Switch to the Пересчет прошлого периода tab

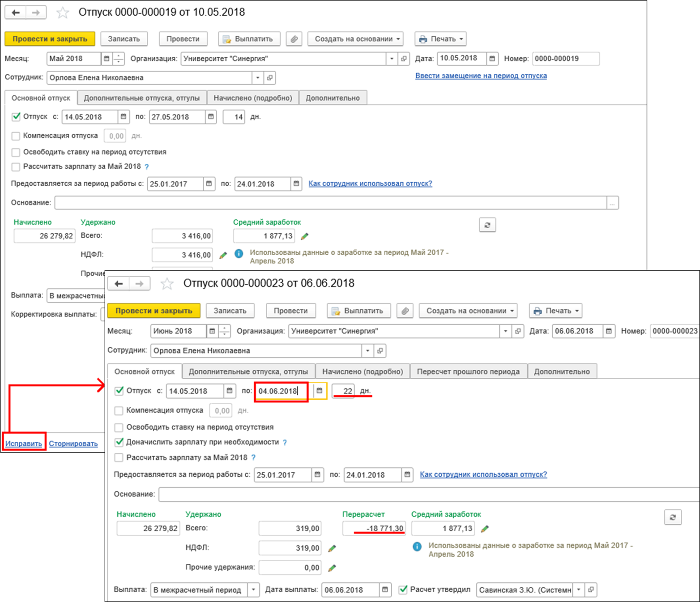click(468, 371)
